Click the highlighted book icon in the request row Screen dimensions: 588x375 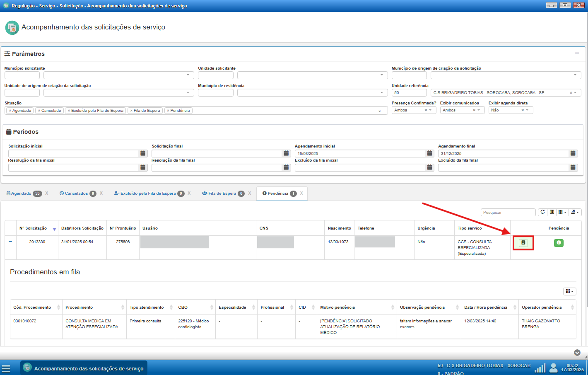point(523,243)
